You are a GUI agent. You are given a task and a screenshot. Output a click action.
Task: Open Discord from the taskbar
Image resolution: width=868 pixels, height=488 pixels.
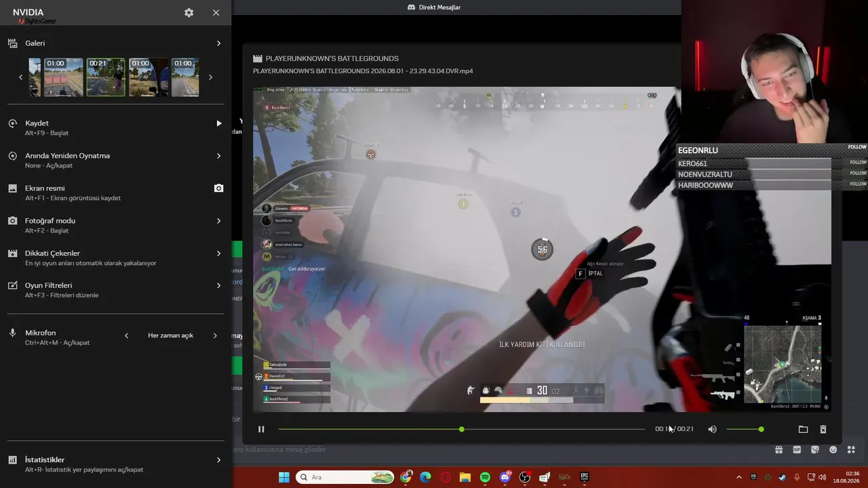click(x=505, y=477)
